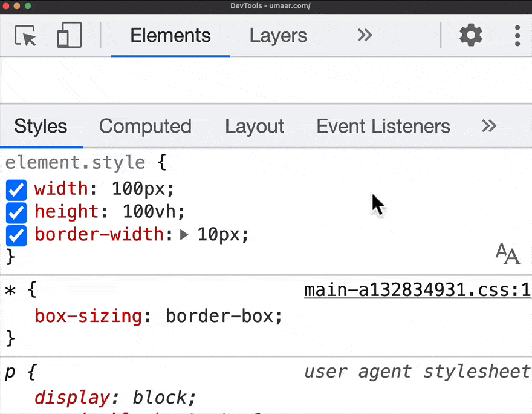
Task: Open the Computed sidebar tab
Action: tap(145, 126)
